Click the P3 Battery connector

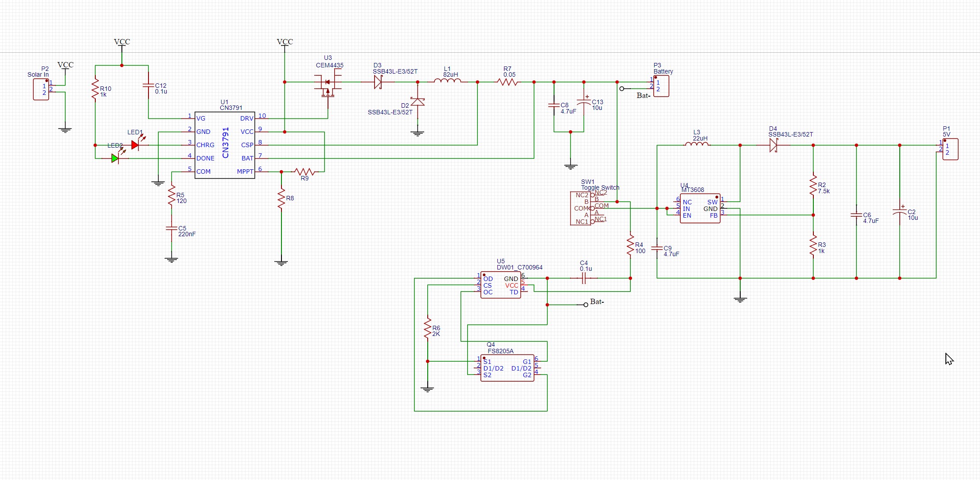pos(661,86)
